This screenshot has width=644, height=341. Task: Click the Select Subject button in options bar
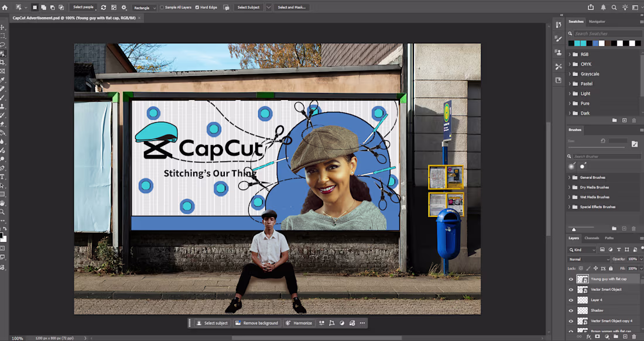(x=248, y=8)
